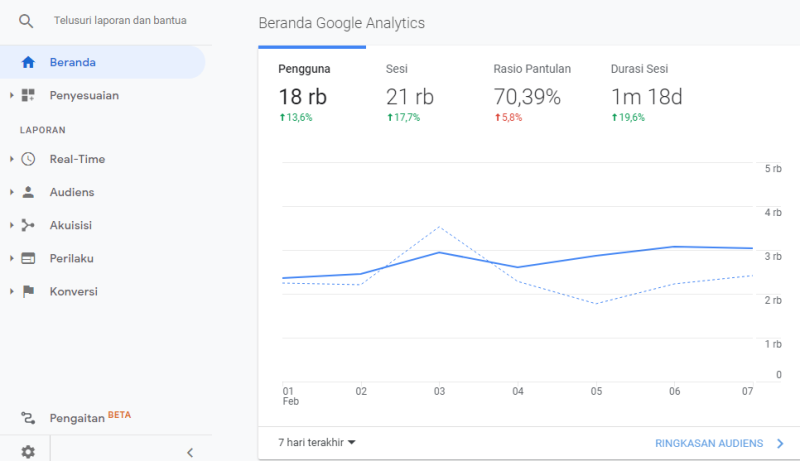Click the search magnifier icon

click(x=26, y=21)
